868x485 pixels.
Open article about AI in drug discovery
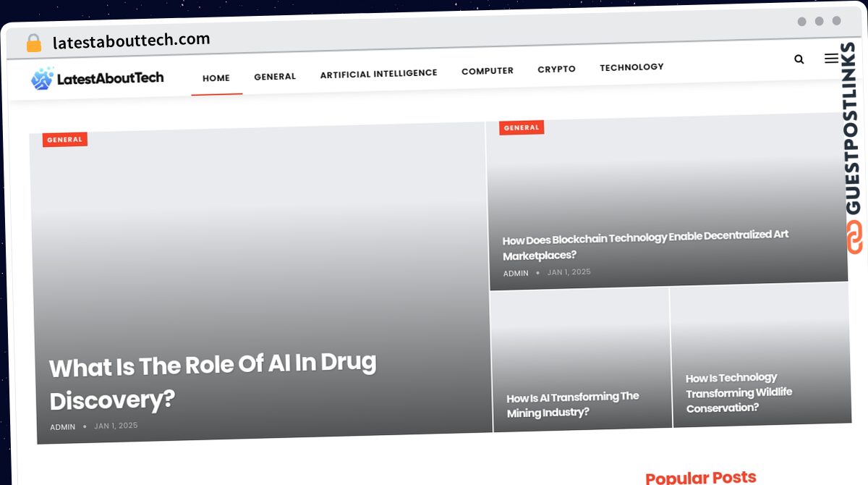click(213, 381)
